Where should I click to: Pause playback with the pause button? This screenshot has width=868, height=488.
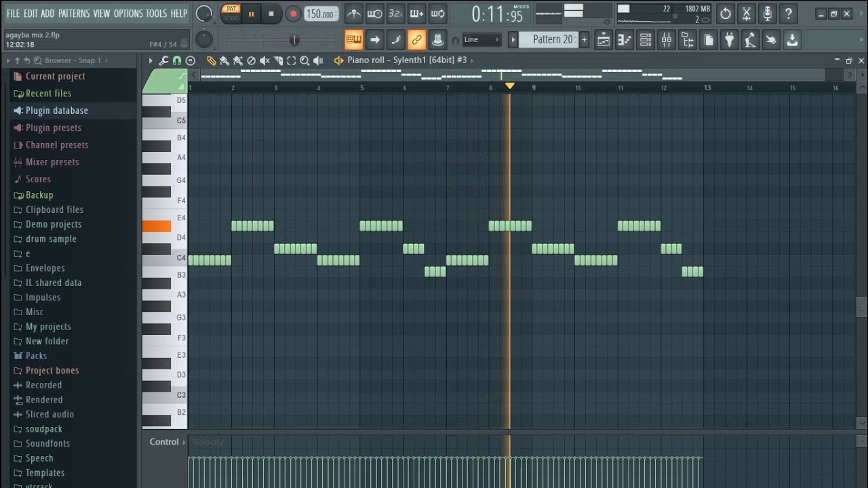click(x=251, y=14)
